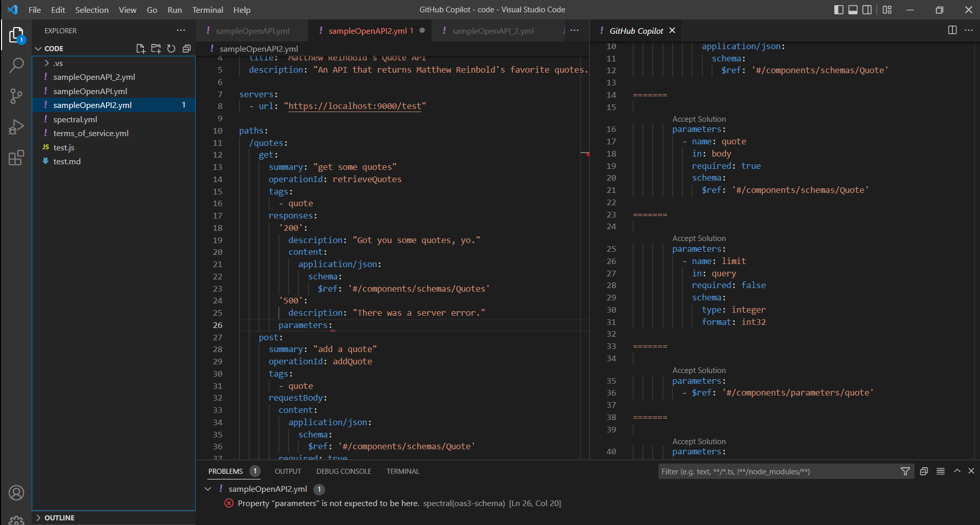Toggle the bottom panel layout button
Viewport: 980px width, 525px height.
click(x=853, y=10)
